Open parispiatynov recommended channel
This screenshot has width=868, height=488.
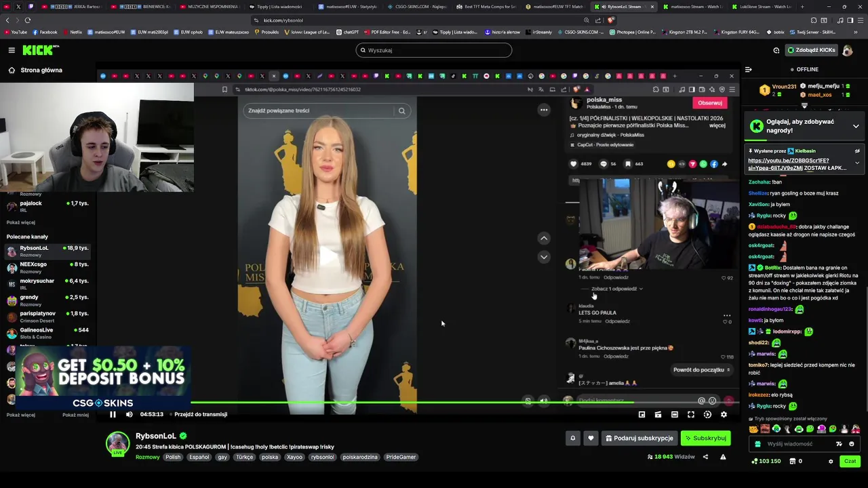(x=47, y=317)
